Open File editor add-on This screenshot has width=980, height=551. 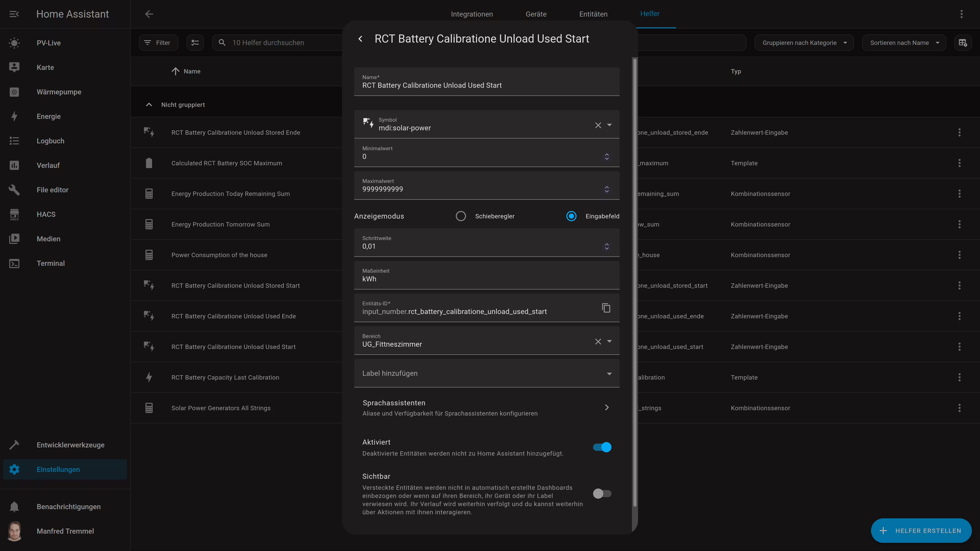coord(65,190)
